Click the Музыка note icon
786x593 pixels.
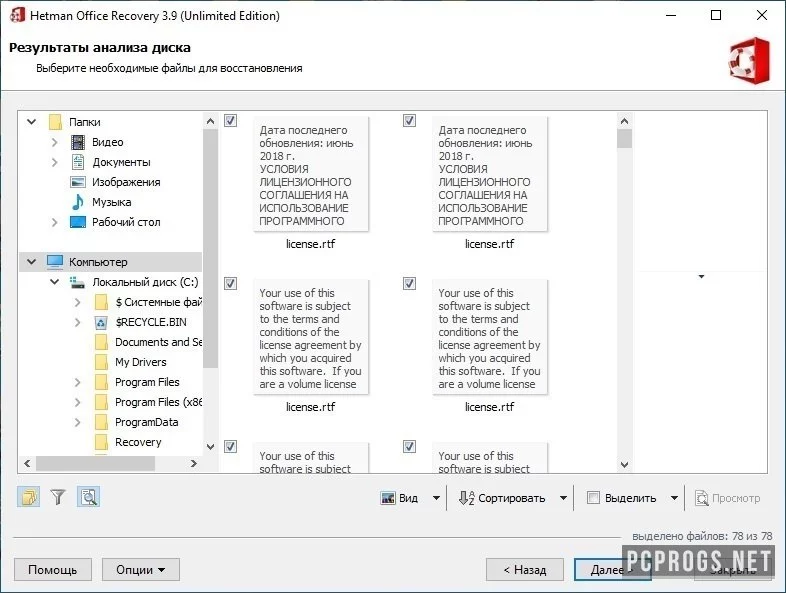pos(78,202)
